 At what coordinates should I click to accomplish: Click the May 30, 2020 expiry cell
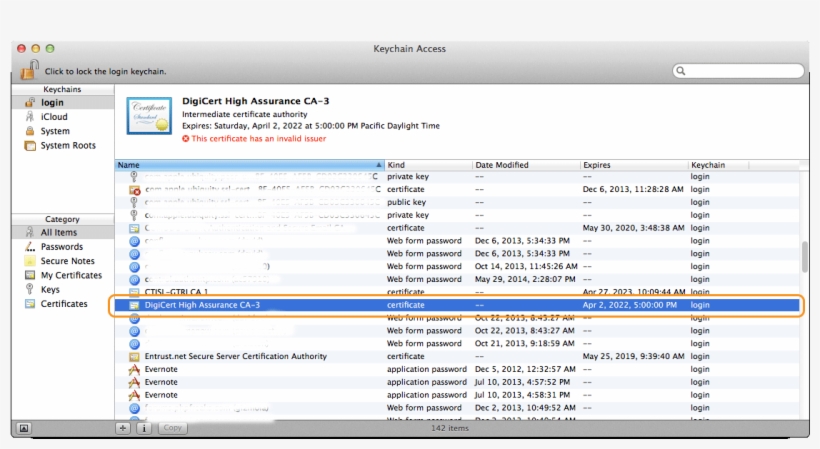pyautogui.click(x=633, y=228)
